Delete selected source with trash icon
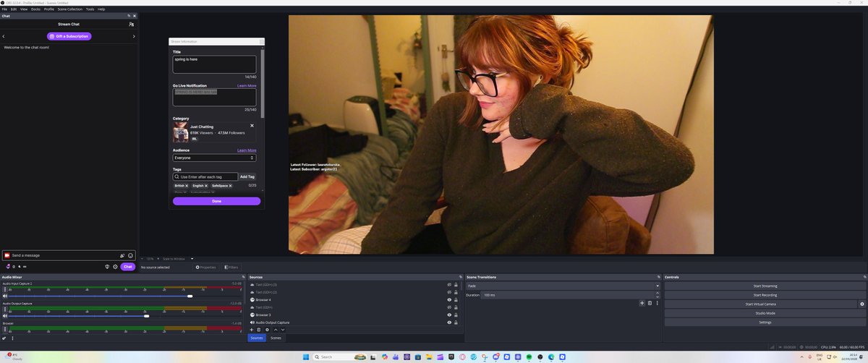Viewport: 868px width, 363px height. tap(259, 330)
